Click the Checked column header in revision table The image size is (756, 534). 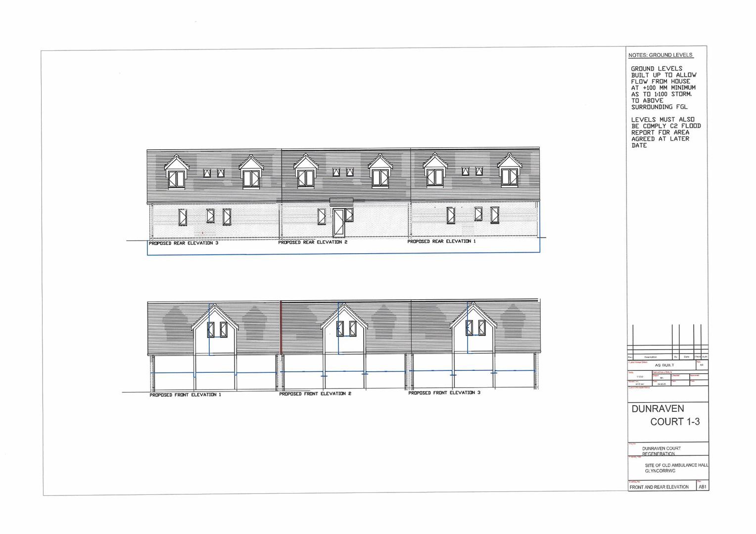(x=698, y=357)
